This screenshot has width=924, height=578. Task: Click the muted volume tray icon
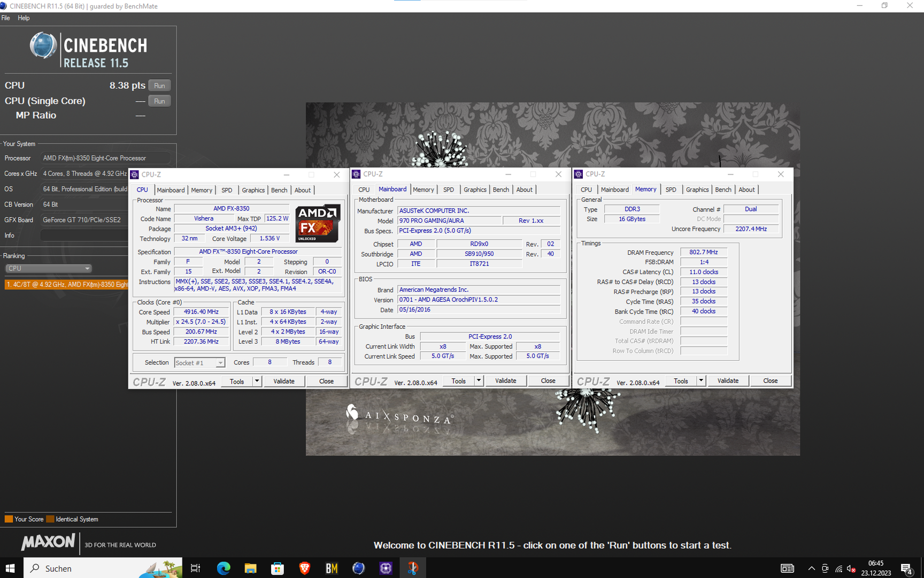(851, 568)
